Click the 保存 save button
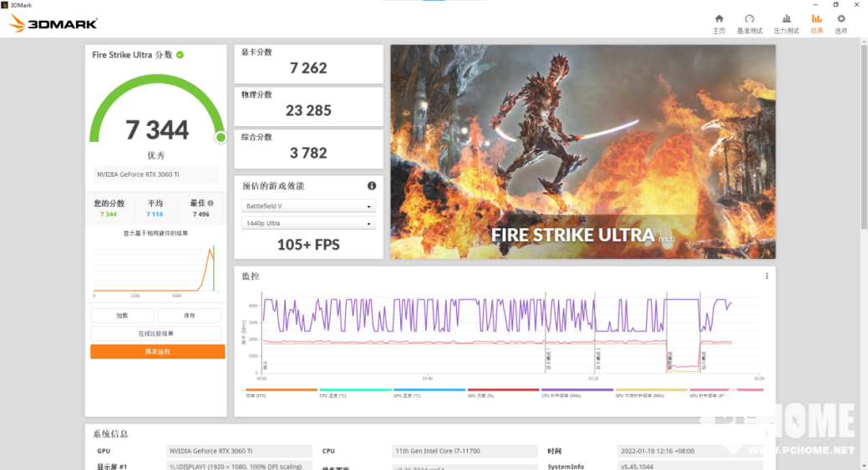 click(190, 316)
